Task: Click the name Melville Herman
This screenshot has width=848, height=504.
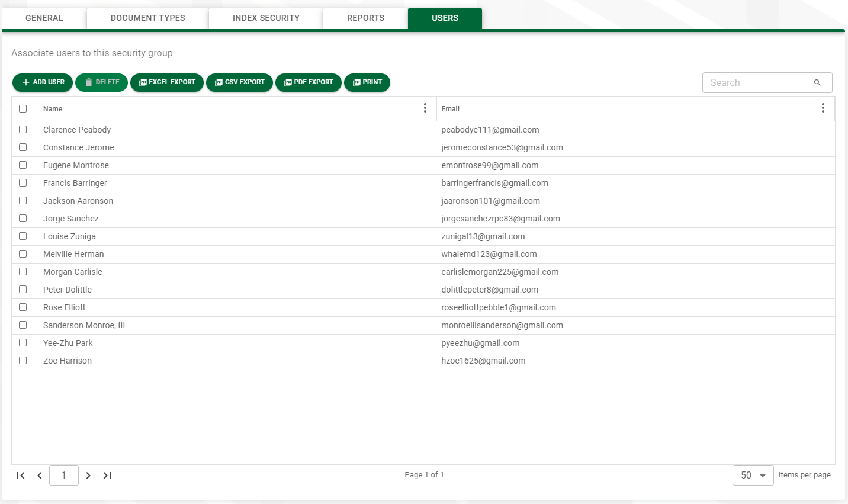Action: click(73, 254)
